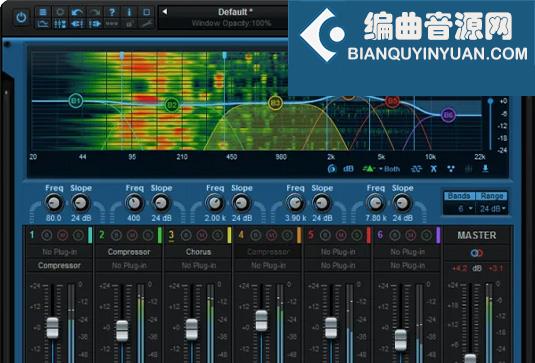
Task: Open band 1 first No Plug-in slot
Action: [x=59, y=252]
